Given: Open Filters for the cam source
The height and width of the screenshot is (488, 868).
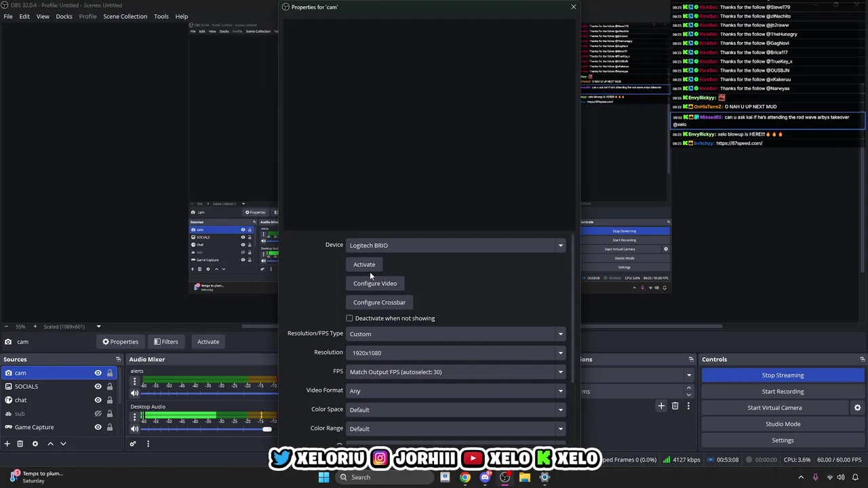Looking at the screenshot, I should coord(166,342).
